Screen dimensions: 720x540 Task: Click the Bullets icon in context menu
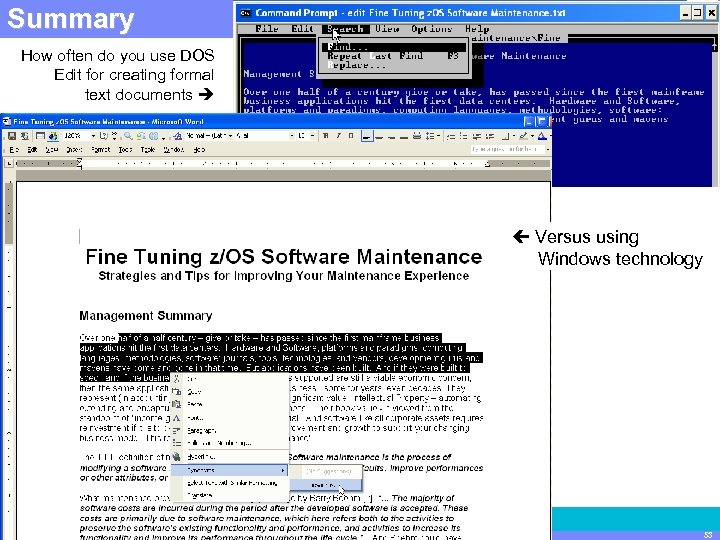(177, 443)
